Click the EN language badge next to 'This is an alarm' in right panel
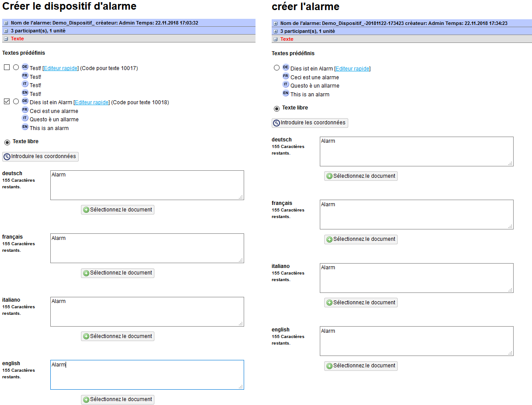 pyautogui.click(x=286, y=93)
